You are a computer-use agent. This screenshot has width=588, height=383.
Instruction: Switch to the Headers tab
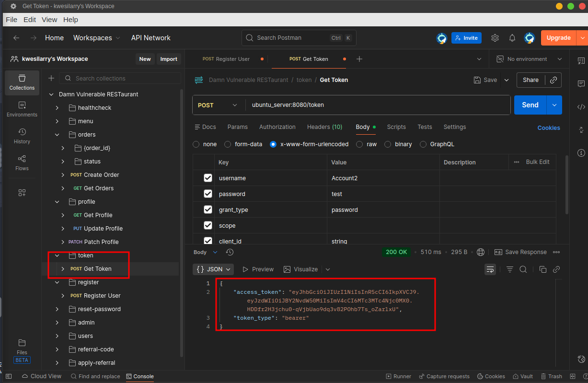[324, 127]
